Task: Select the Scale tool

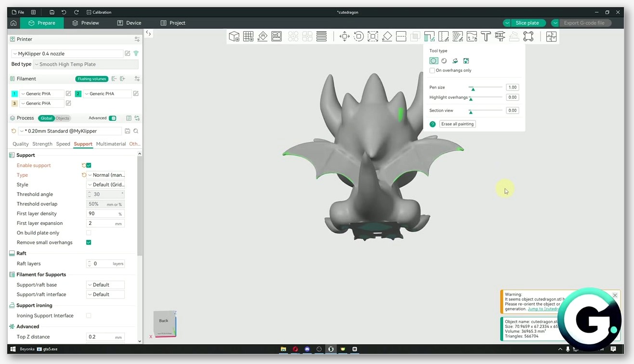Action: pos(373,37)
